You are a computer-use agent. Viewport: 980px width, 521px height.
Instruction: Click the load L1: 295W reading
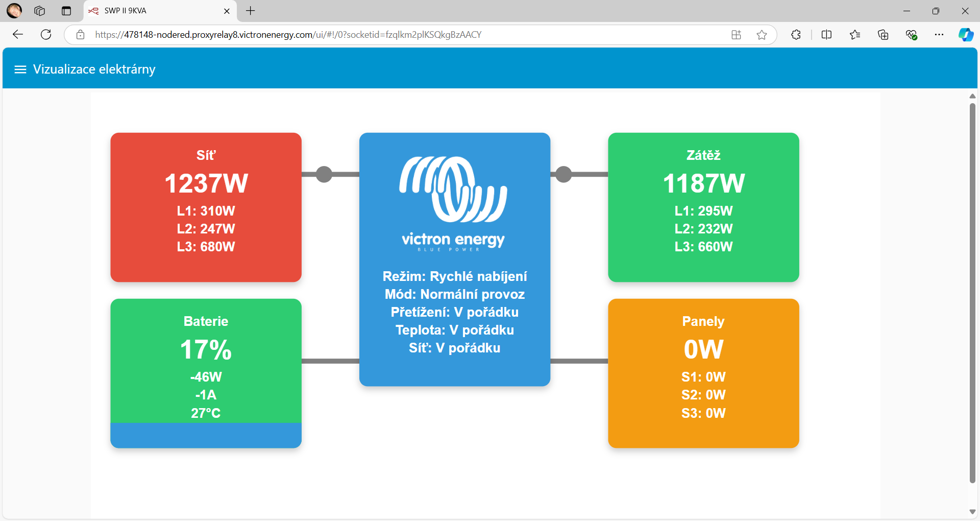pyautogui.click(x=703, y=211)
